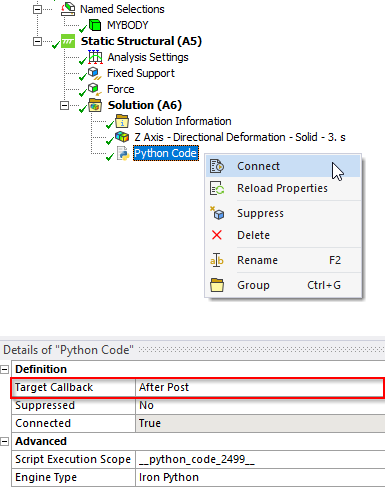Click the Force load icon

94,89
